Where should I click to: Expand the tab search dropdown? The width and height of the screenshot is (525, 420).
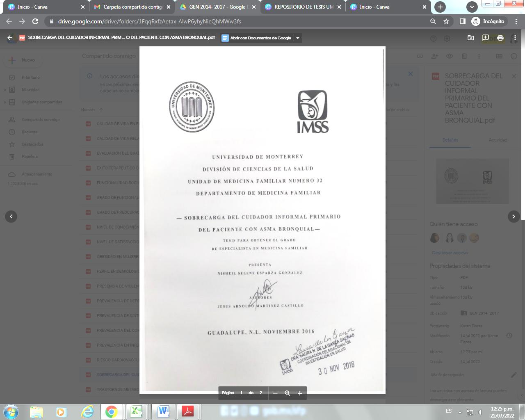click(472, 7)
